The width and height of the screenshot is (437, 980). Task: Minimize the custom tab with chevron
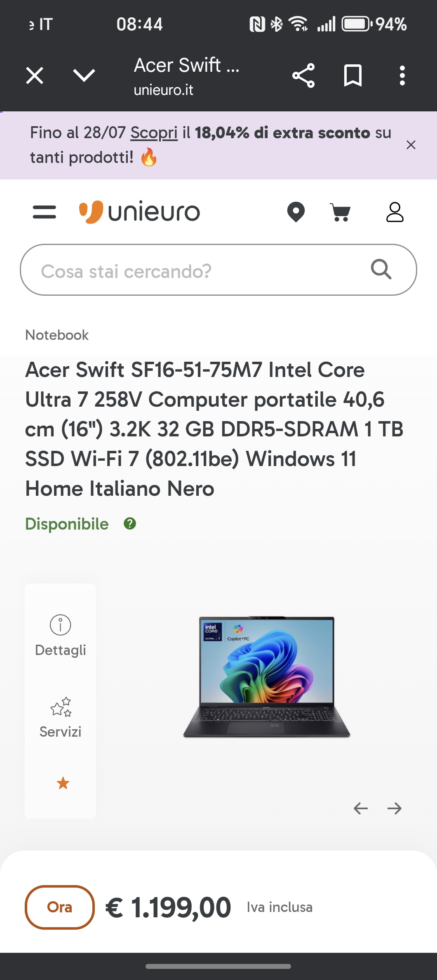coord(84,76)
